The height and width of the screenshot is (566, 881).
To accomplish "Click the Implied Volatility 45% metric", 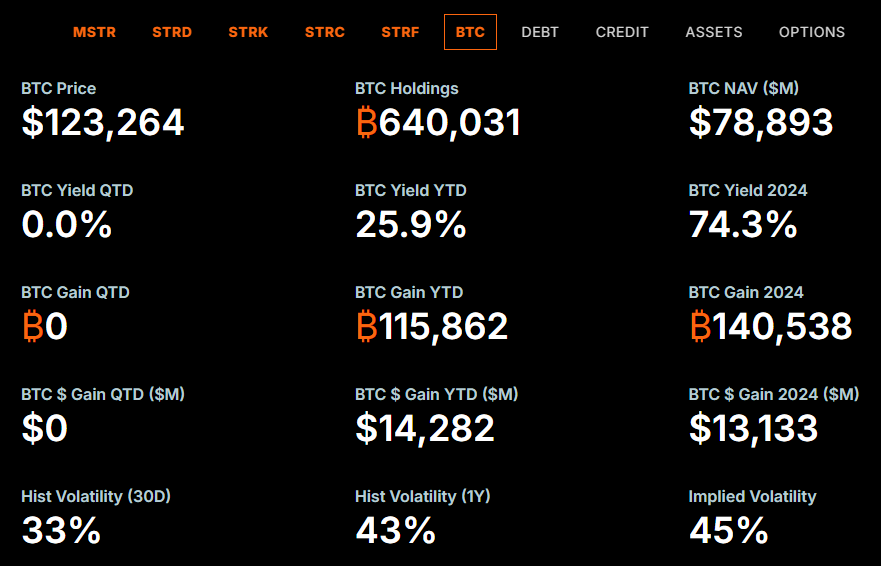I will tap(728, 531).
